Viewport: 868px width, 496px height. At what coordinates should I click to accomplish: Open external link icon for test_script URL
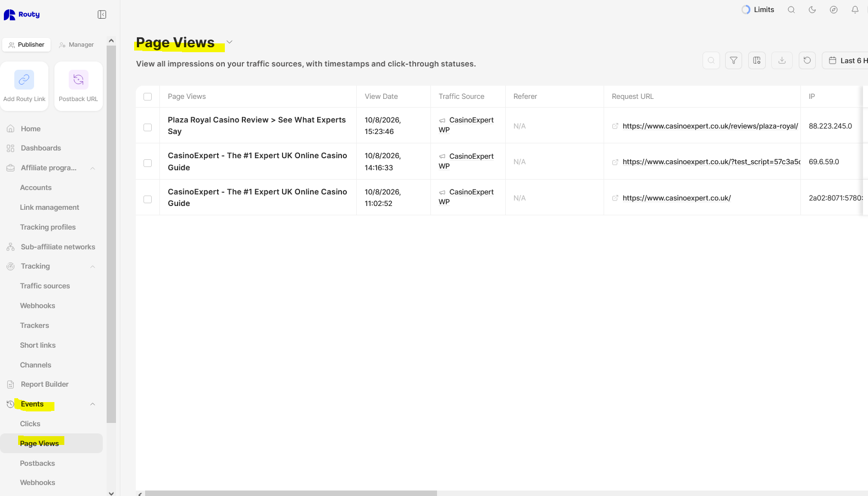[615, 162]
